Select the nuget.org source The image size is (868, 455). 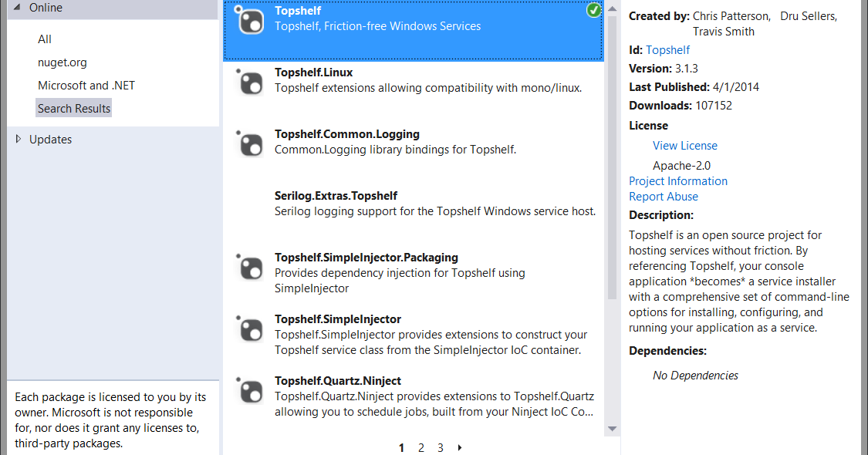tap(62, 62)
